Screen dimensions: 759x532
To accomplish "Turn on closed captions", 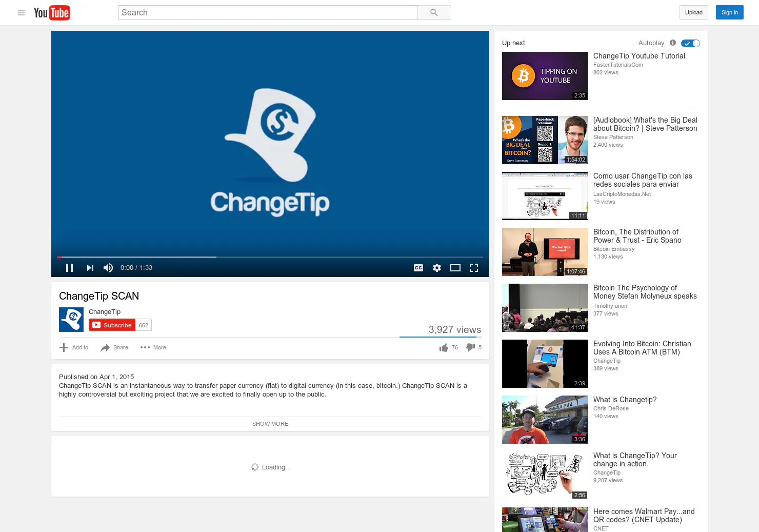I will pyautogui.click(x=418, y=268).
